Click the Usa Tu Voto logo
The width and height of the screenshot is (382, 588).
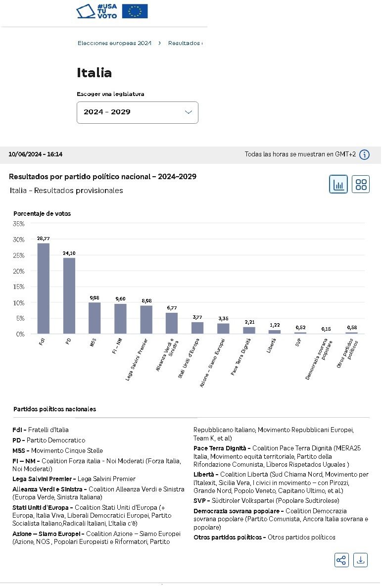[97, 11]
